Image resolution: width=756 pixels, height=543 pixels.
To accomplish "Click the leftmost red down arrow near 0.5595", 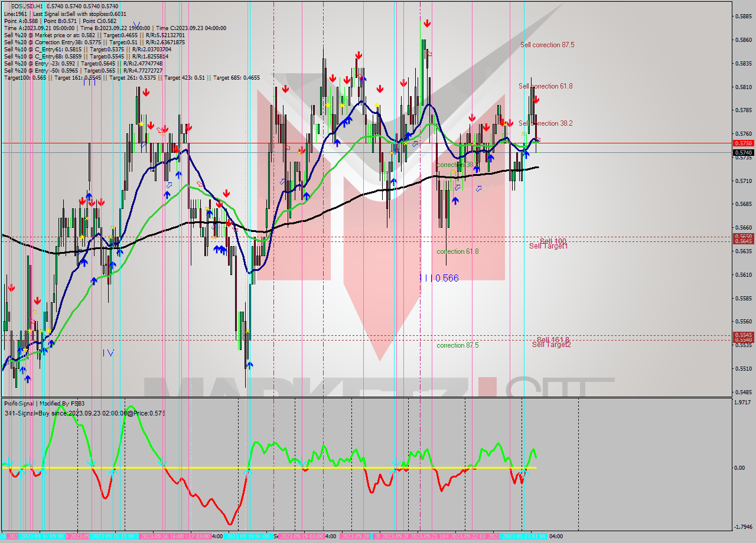I will pos(11,289).
